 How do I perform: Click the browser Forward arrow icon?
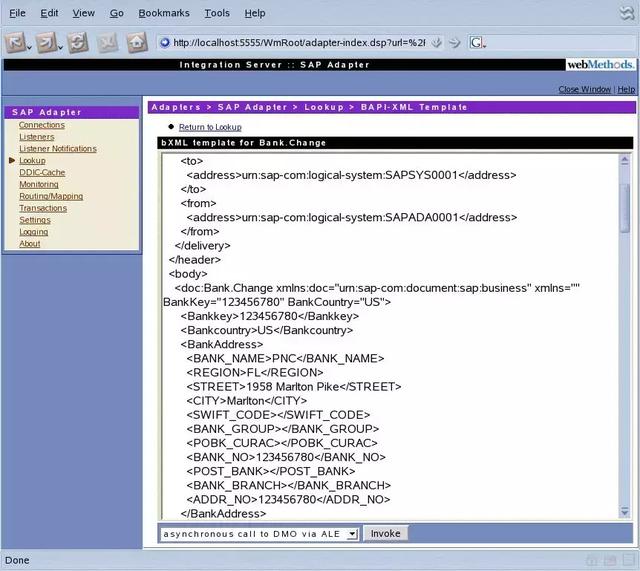[46, 42]
